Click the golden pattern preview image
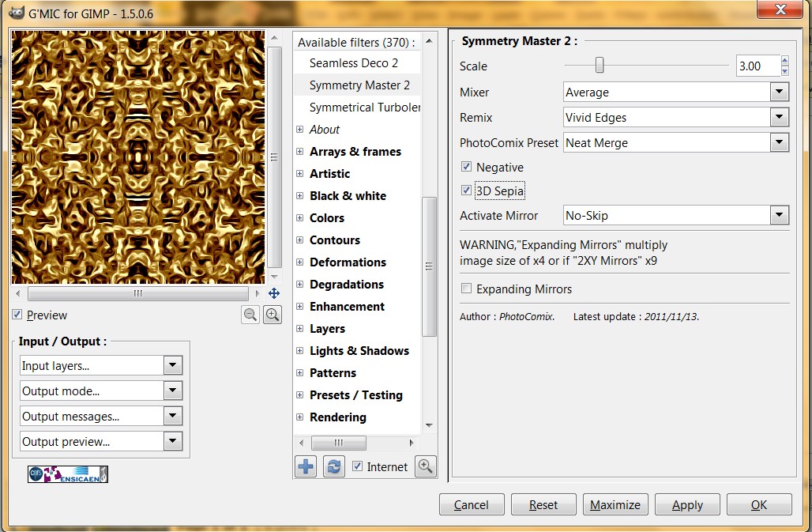This screenshot has height=532, width=812. pos(137,157)
